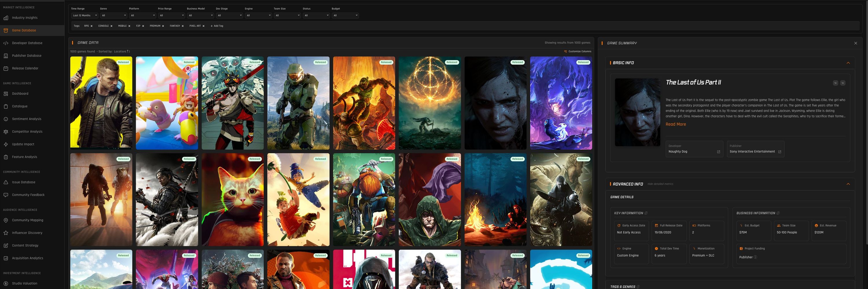Screen dimensions: 868x289
Task: Collapse the Advanced Info section chevron
Action: click(x=848, y=184)
